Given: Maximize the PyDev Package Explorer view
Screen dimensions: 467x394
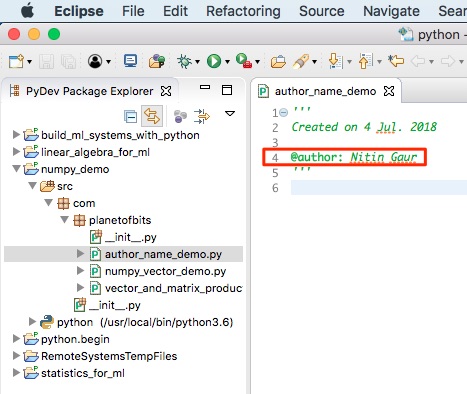Looking at the screenshot, I should coord(227,90).
